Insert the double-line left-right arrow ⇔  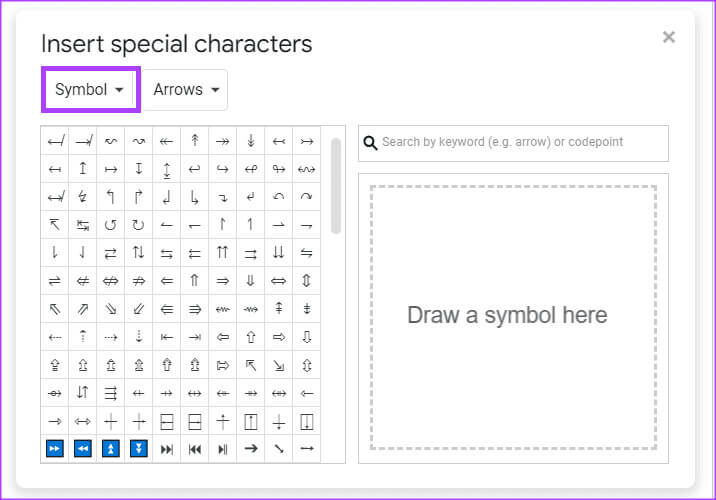[279, 281]
